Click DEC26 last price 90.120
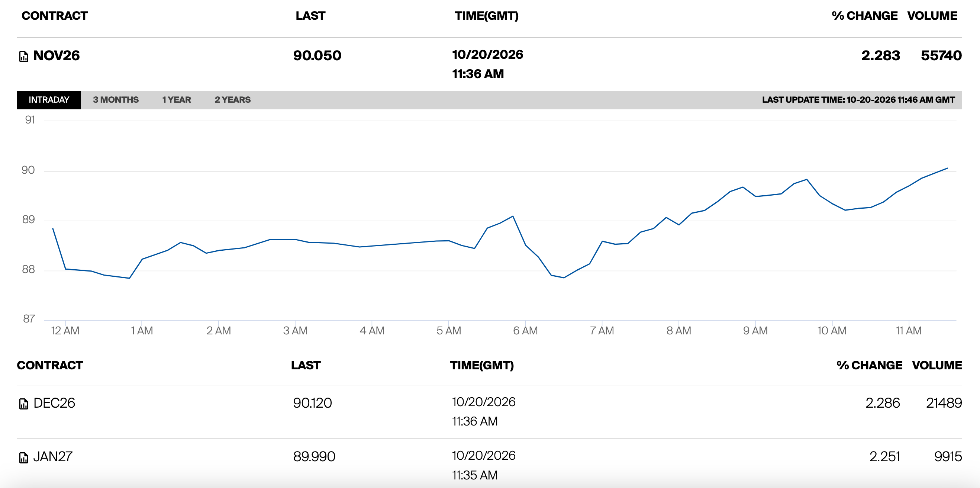This screenshot has height=488, width=980. 312,403
